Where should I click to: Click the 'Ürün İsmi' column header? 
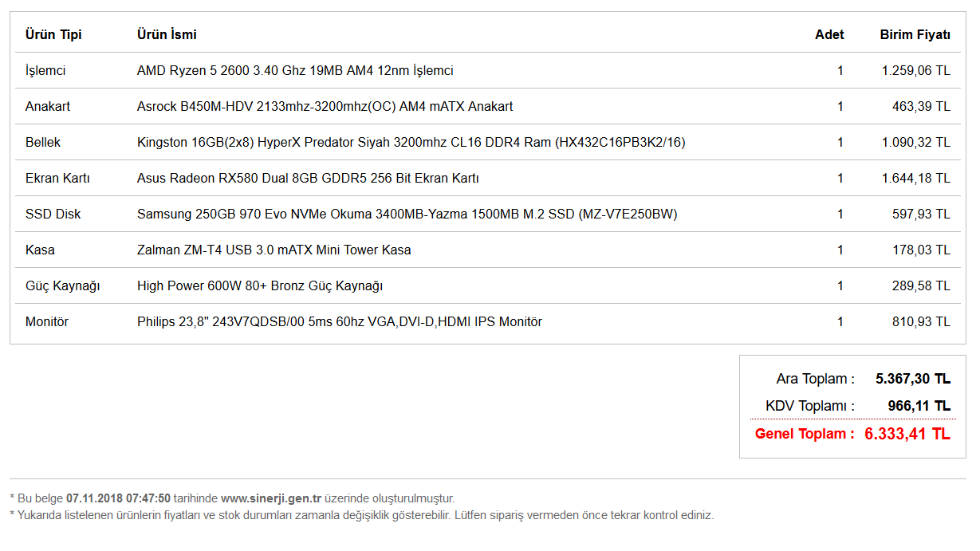coord(167,34)
